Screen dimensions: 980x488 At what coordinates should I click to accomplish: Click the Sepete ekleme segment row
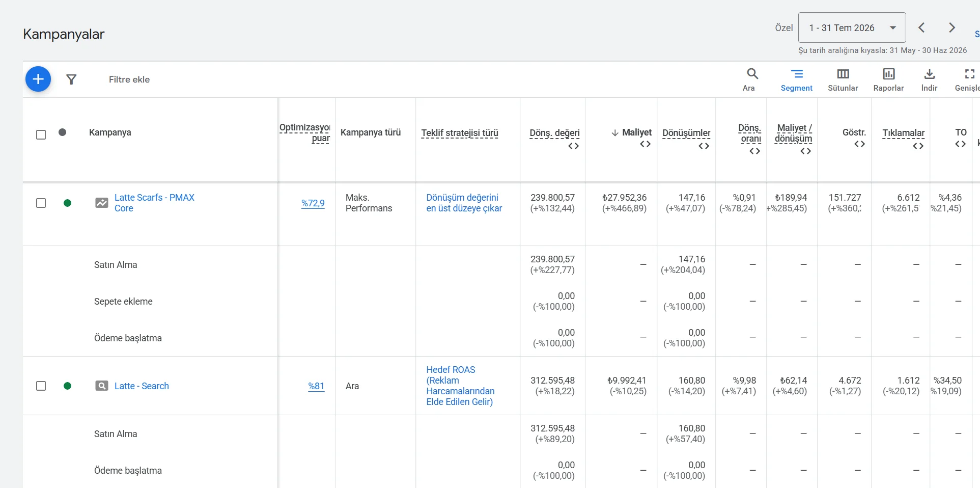pos(123,302)
